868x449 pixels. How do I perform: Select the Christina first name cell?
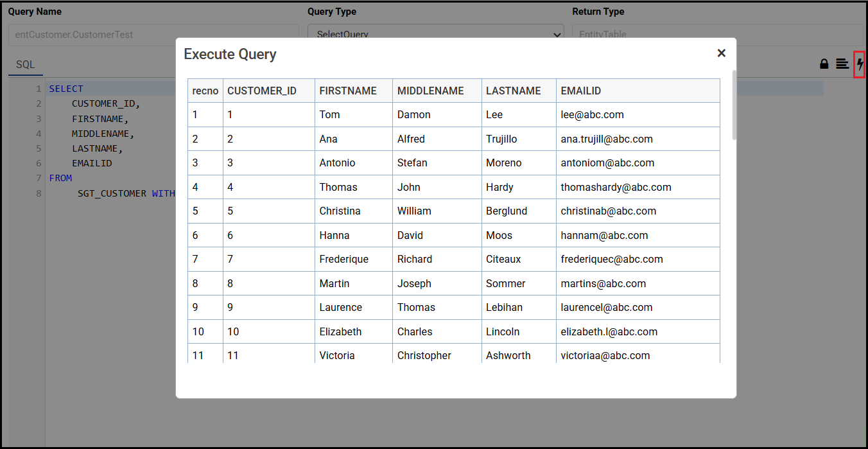coord(340,211)
